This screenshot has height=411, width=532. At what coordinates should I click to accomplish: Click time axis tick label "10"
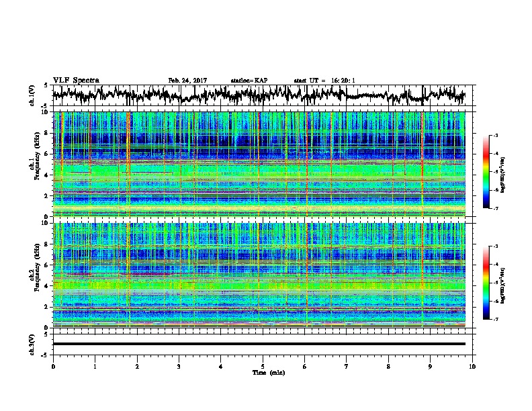tap(472, 367)
